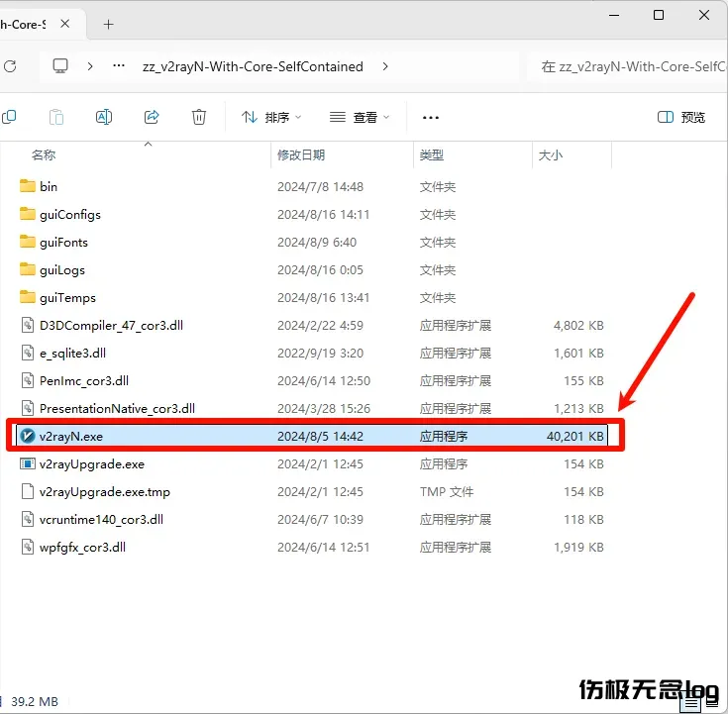728x714 pixels.
Task: Expand the chevron after the This PC icon
Action: (x=90, y=66)
